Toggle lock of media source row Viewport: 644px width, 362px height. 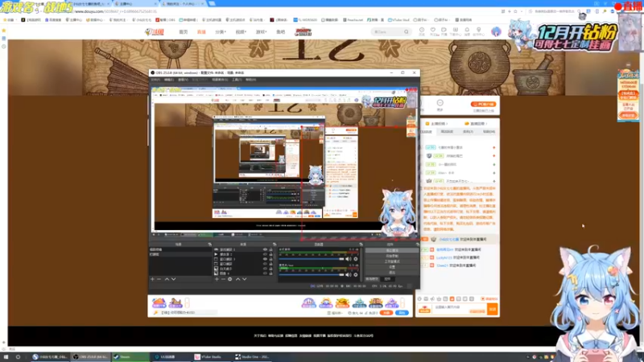[270, 254]
